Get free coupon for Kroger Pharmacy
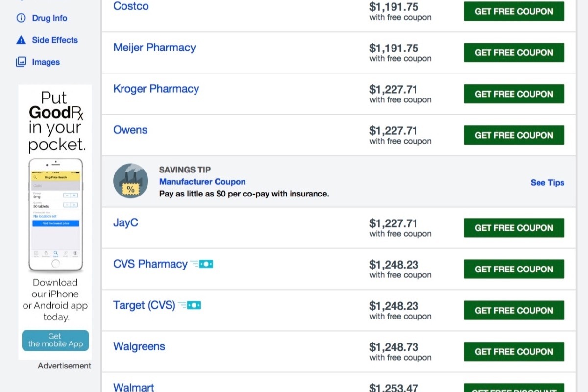The width and height of the screenshot is (588, 392). 514,94
